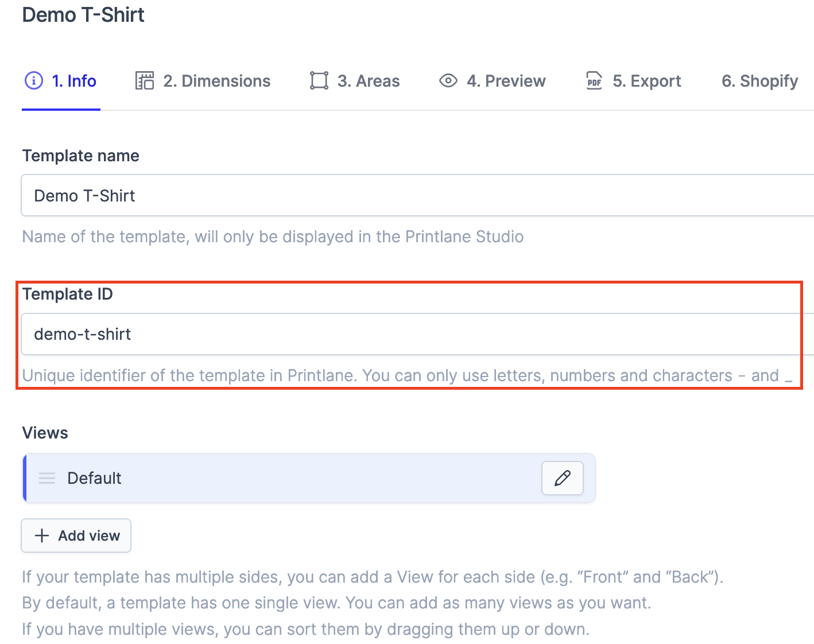Go to the 3. Areas tab label

pos(369,81)
